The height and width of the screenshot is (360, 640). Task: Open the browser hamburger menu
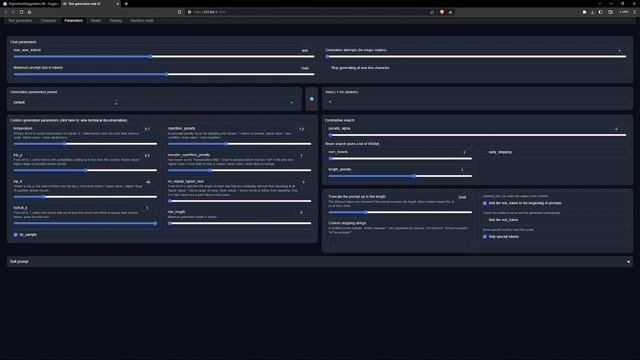click(x=634, y=12)
